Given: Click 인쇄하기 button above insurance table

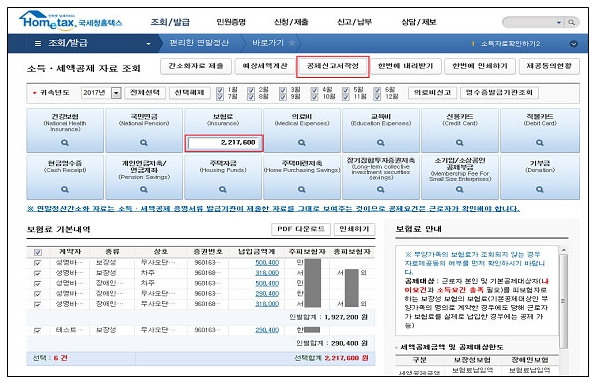Looking at the screenshot, I should (x=354, y=229).
